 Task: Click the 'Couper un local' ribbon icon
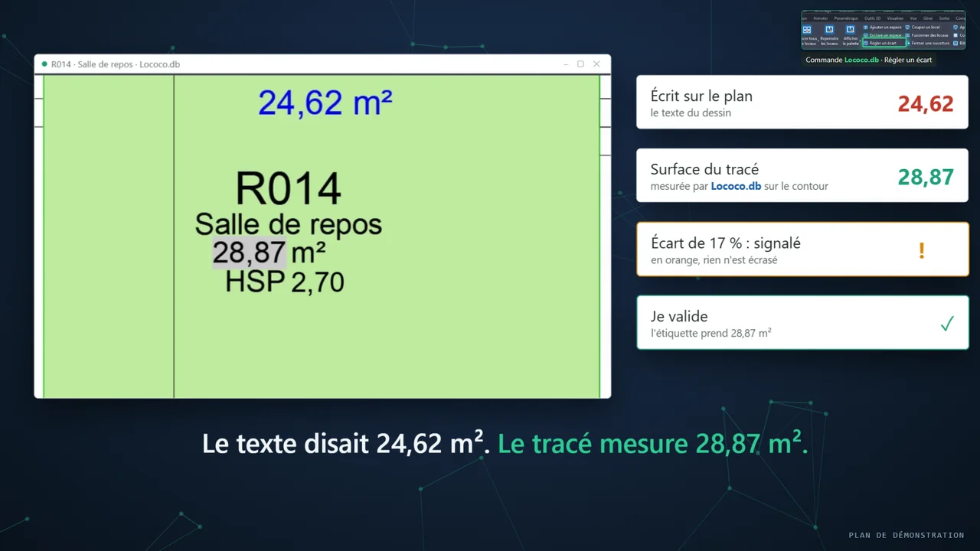coord(908,27)
